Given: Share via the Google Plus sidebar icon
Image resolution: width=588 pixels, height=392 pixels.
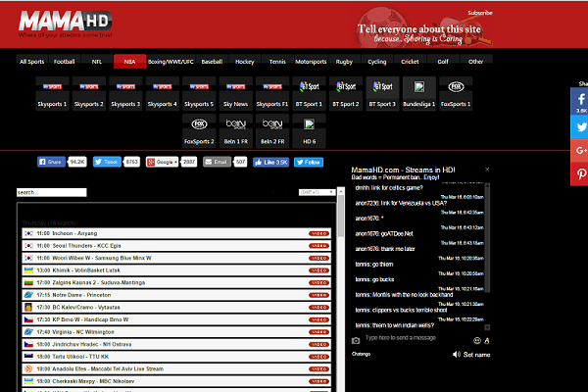Looking at the screenshot, I should pos(580,151).
